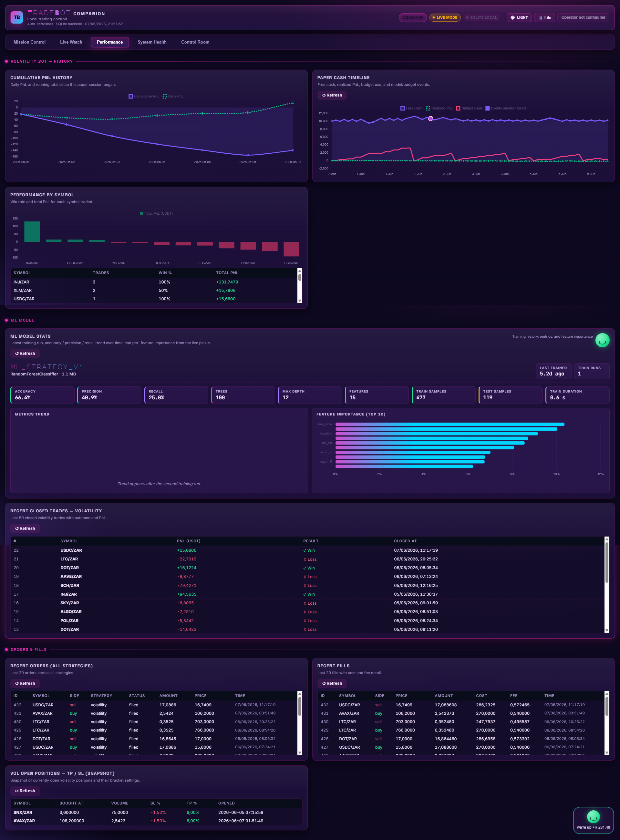Click the OBSERVER mode pill

(413, 18)
